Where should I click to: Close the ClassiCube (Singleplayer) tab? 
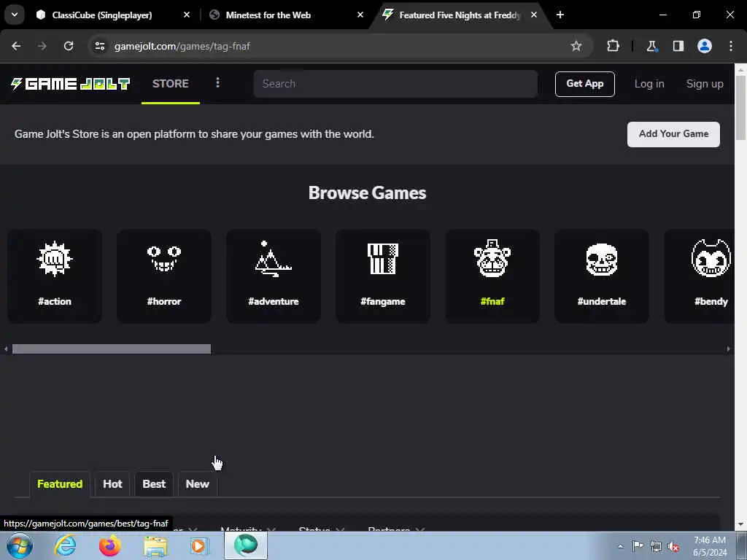tap(187, 15)
